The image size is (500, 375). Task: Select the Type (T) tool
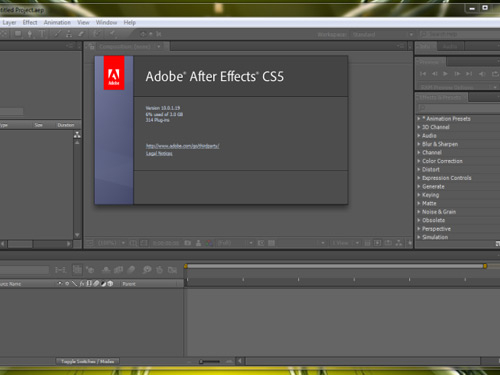click(x=42, y=34)
